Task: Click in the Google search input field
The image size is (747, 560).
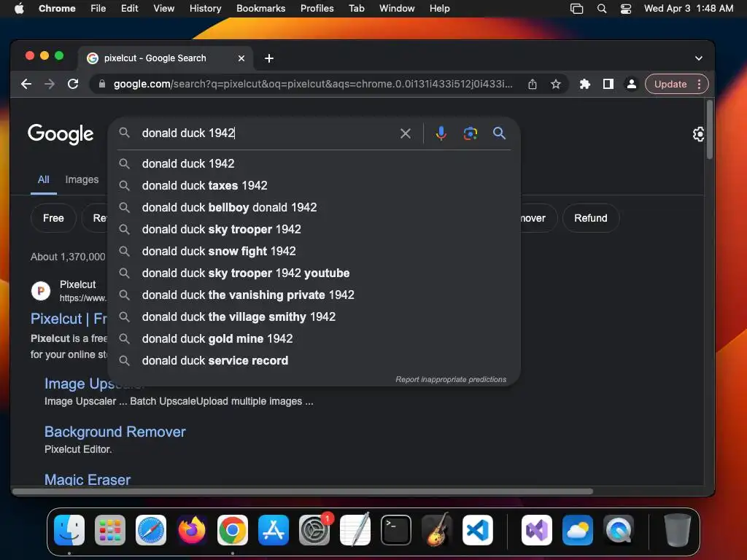Action: click(267, 133)
